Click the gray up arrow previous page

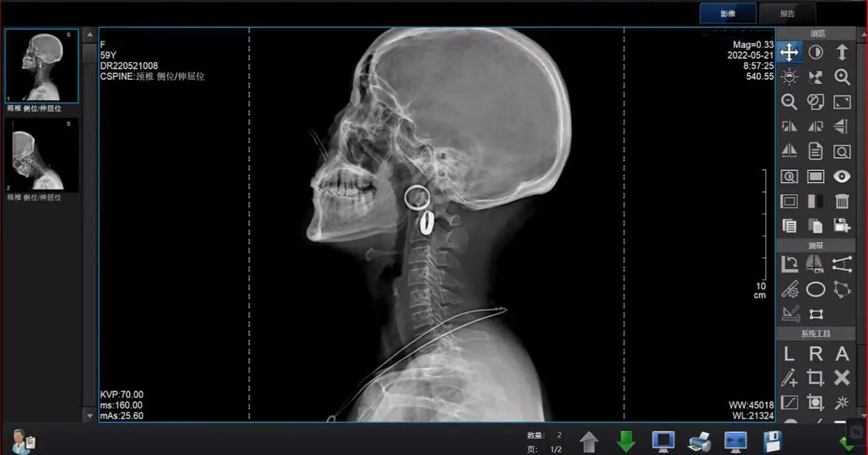(x=589, y=441)
